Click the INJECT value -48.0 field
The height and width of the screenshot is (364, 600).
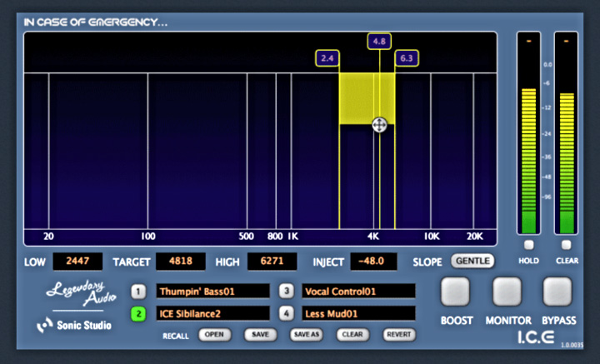point(373,262)
